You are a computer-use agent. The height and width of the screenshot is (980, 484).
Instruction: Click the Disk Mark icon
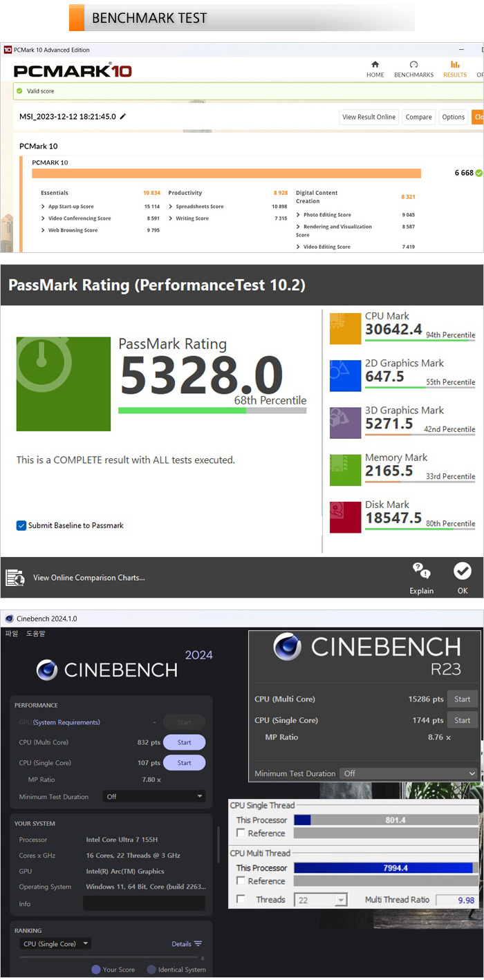coord(345,517)
